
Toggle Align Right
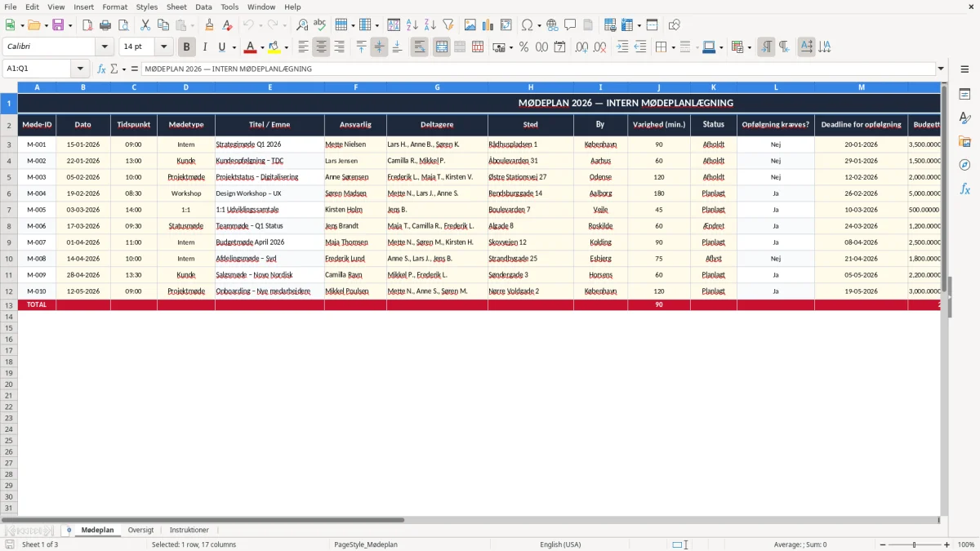(x=339, y=47)
